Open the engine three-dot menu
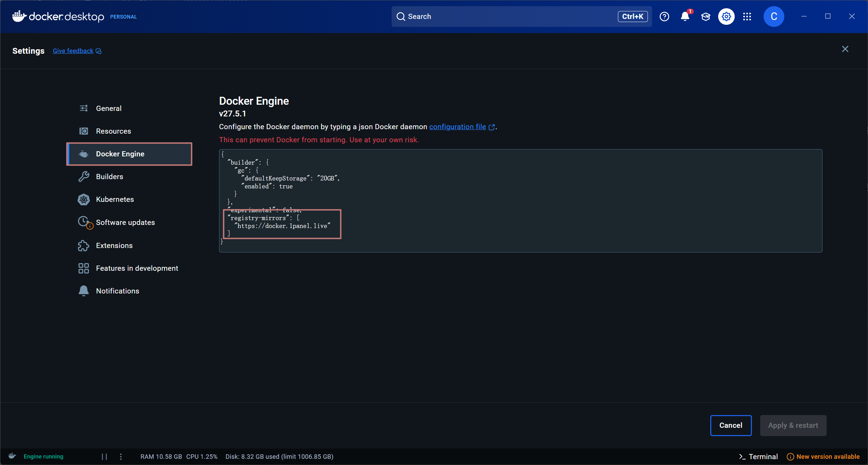Viewport: 868px width, 465px height. coord(121,456)
